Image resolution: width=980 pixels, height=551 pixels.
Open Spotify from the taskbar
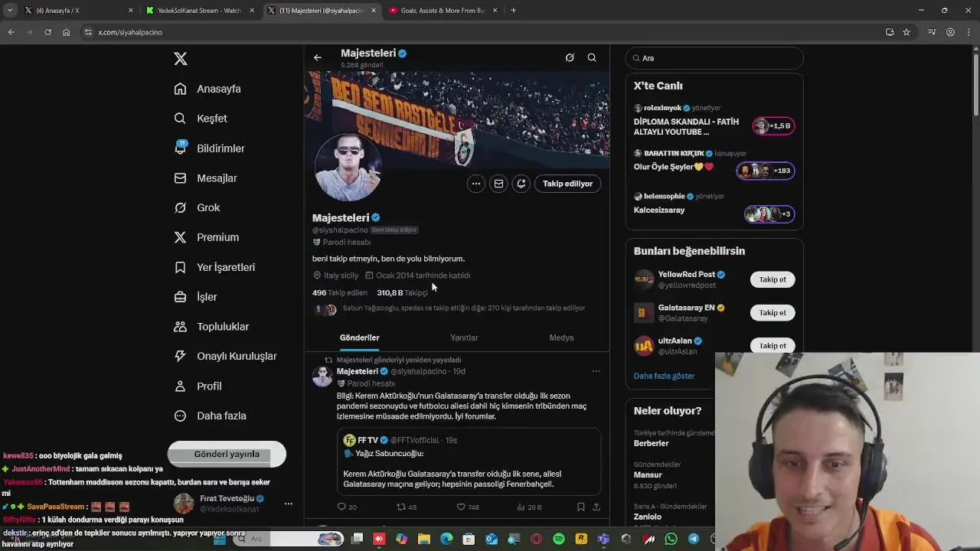click(x=559, y=539)
